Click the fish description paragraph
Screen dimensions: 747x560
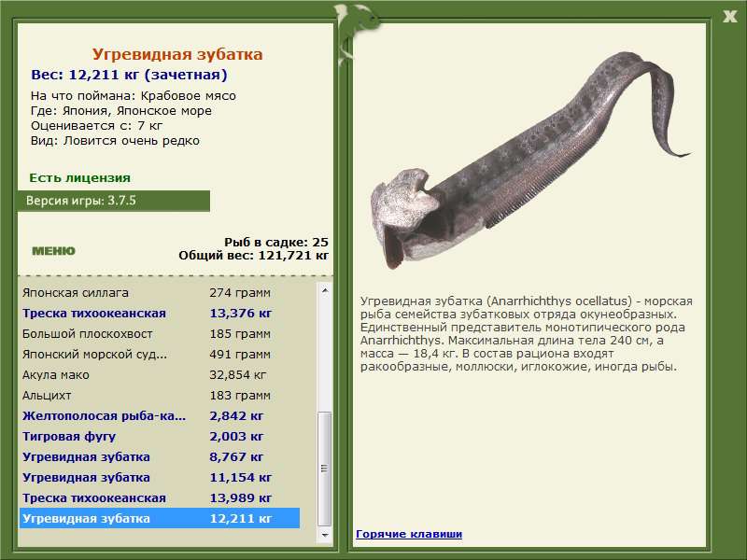coord(527,334)
